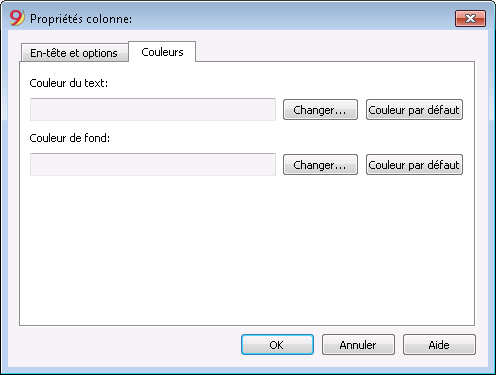Screen dimensions: 496x375
Task: Reset background color with Couleur par défaut
Action: (414, 165)
